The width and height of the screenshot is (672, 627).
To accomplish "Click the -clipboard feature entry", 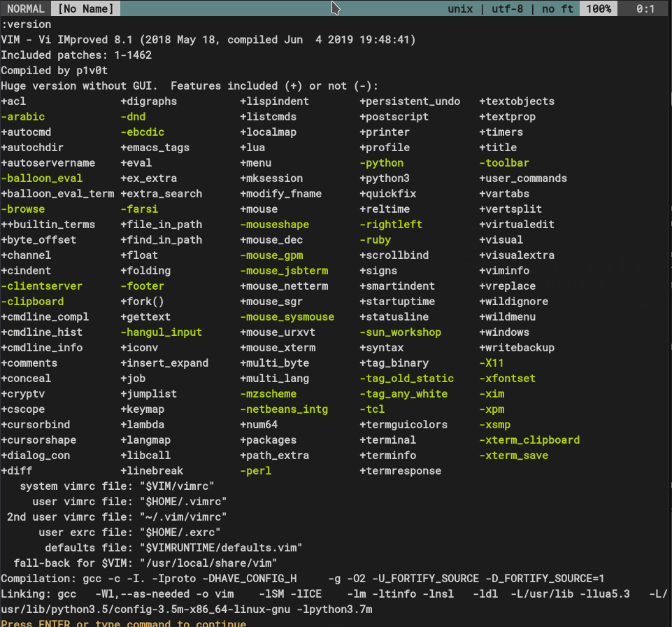I will (32, 302).
